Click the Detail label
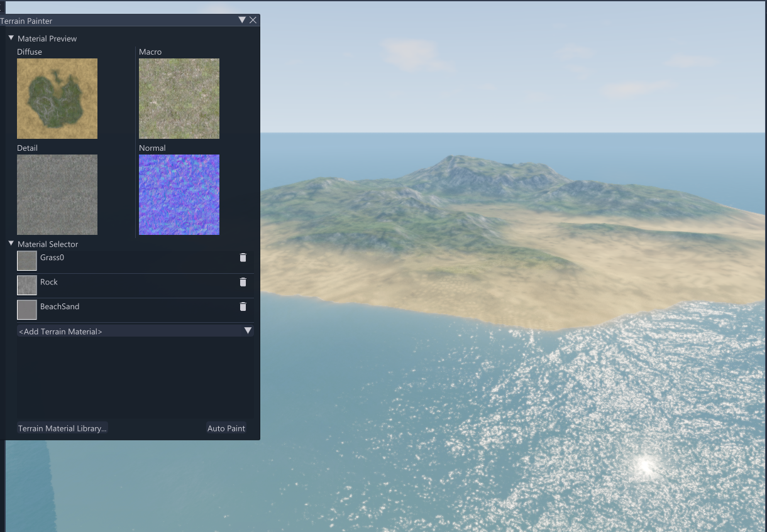The height and width of the screenshot is (532, 767). coord(27,148)
